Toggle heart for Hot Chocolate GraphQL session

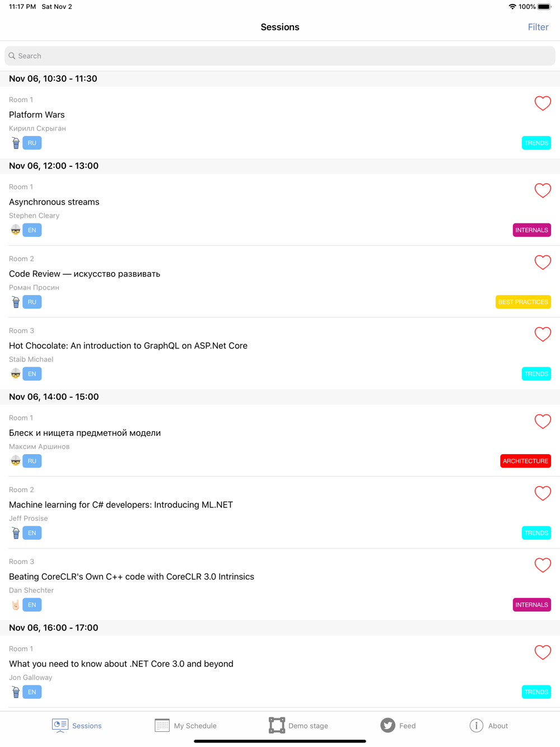tap(543, 334)
